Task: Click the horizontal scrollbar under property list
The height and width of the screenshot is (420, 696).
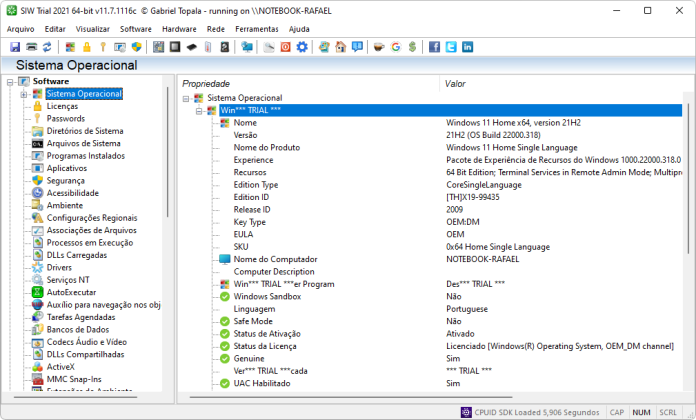Action: 351,397
